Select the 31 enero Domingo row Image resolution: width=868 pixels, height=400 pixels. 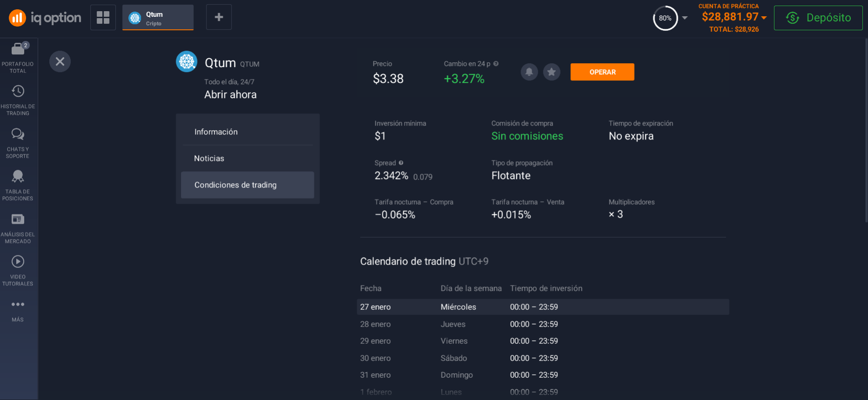(x=543, y=375)
